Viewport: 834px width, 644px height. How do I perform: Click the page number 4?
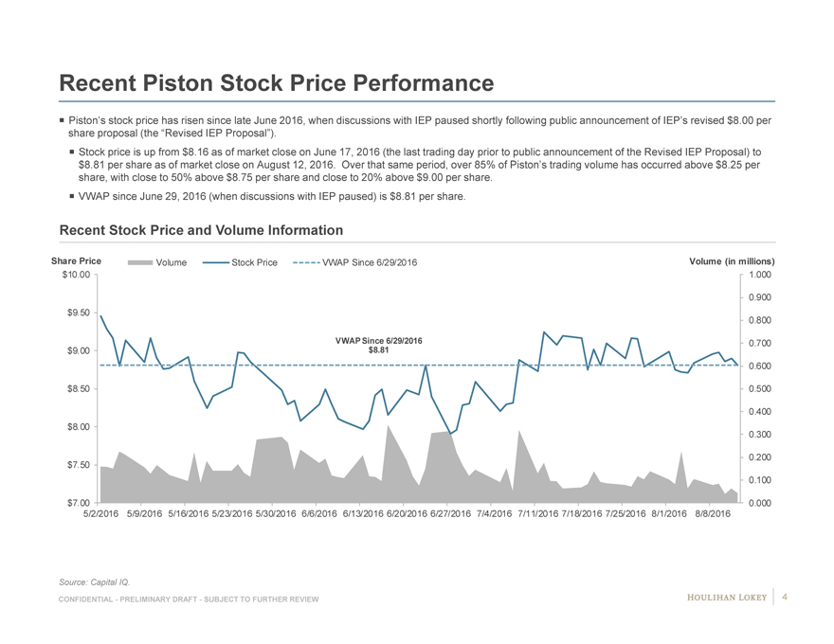click(x=786, y=597)
